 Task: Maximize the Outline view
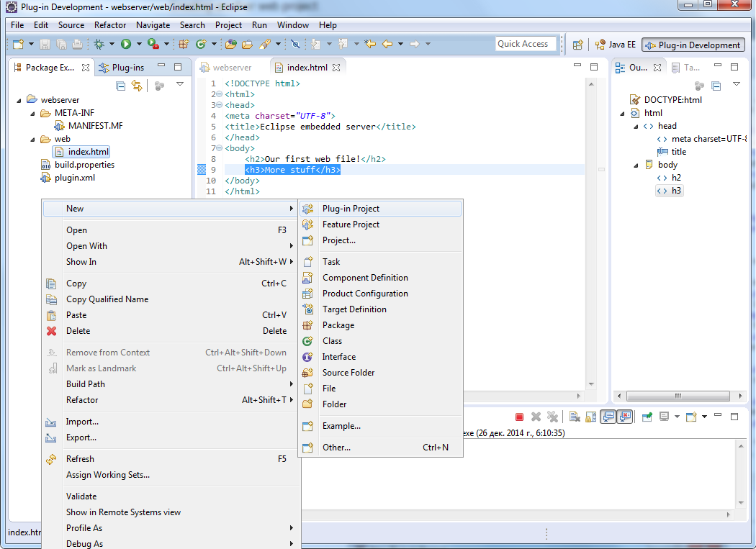[x=734, y=67]
